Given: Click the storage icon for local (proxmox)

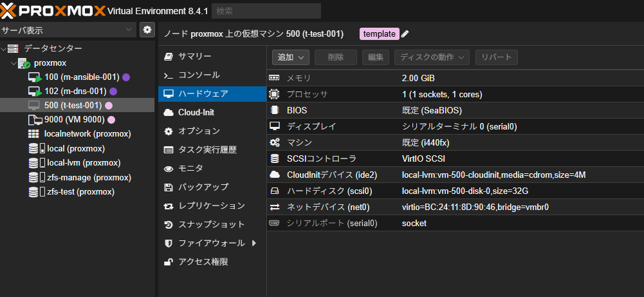Looking at the screenshot, I should [36, 148].
